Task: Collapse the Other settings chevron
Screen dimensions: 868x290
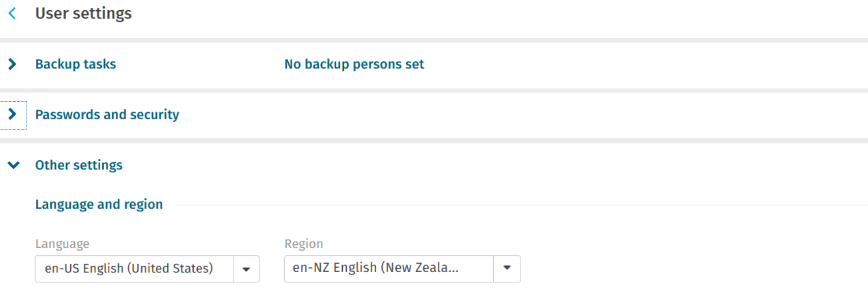Action: pos(14,165)
